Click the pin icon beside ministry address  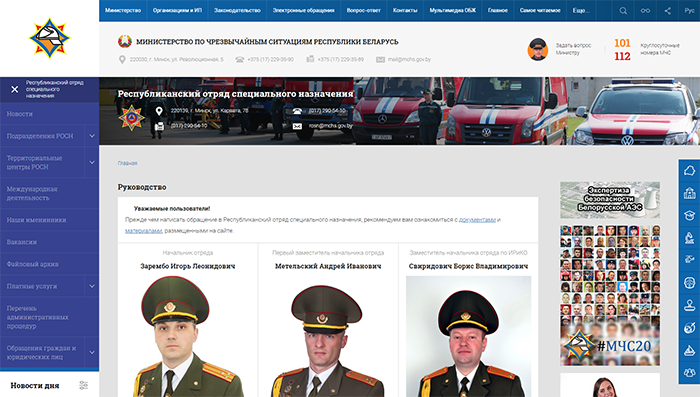click(x=122, y=59)
